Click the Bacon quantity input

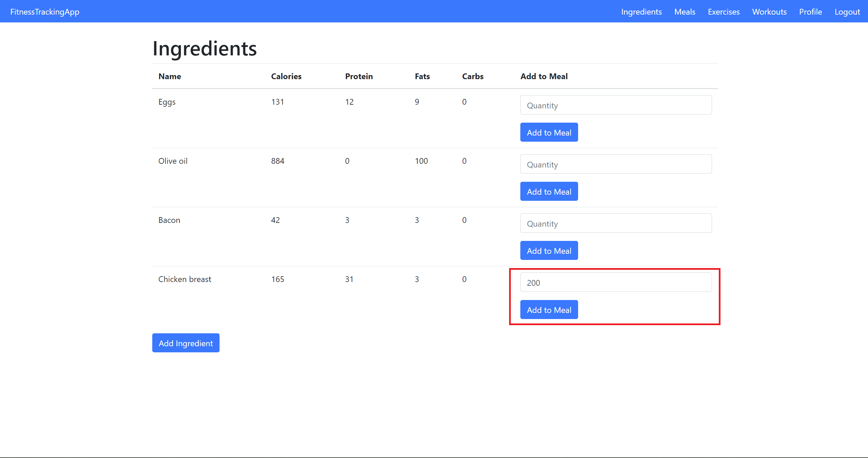coord(615,223)
